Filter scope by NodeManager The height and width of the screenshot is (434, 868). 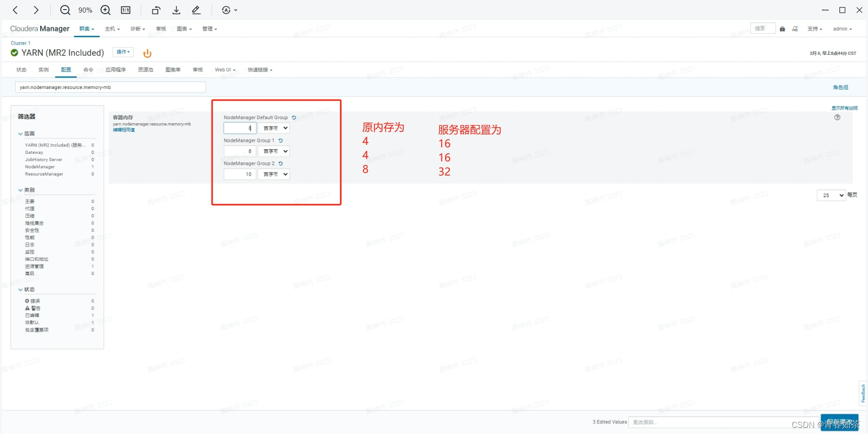click(x=40, y=167)
